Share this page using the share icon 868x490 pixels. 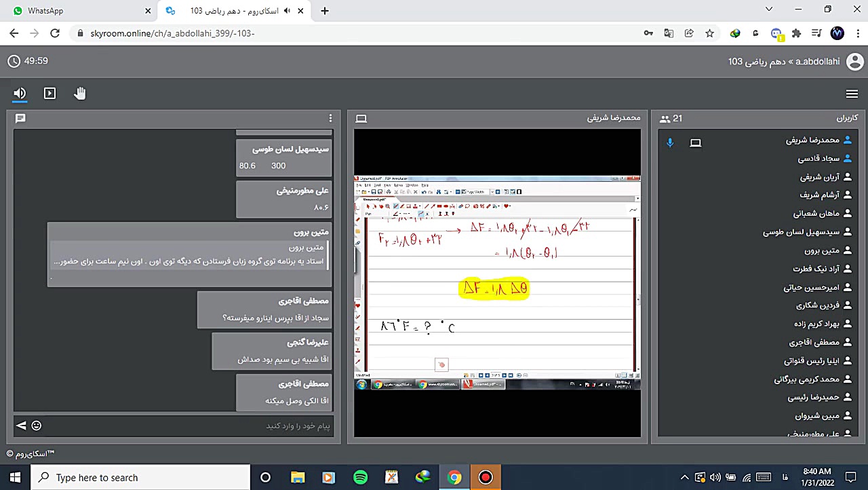click(x=689, y=33)
